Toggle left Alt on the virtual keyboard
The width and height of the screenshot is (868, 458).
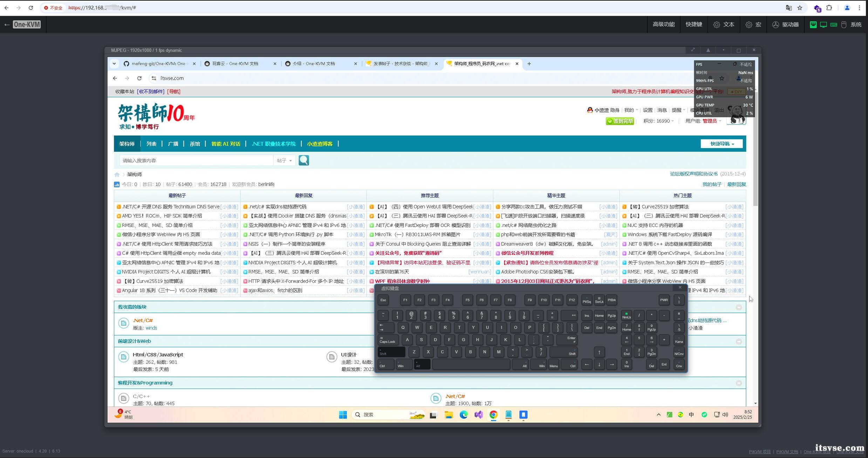click(422, 365)
